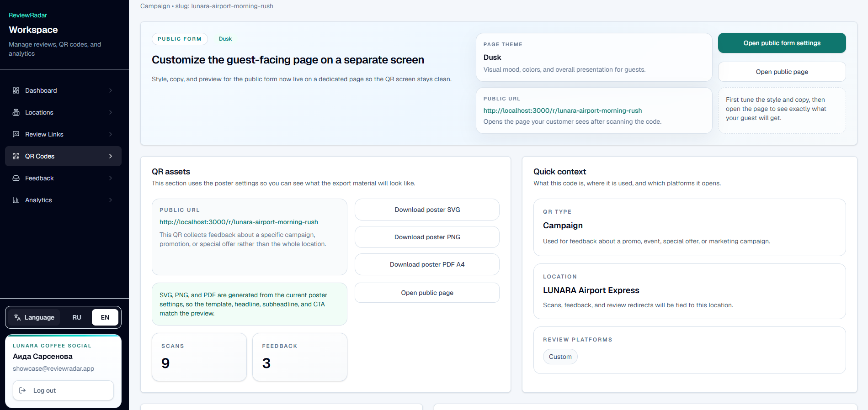Screen dimensions: 868x410
Task: Download poster PDF A4
Action: [x=427, y=264]
